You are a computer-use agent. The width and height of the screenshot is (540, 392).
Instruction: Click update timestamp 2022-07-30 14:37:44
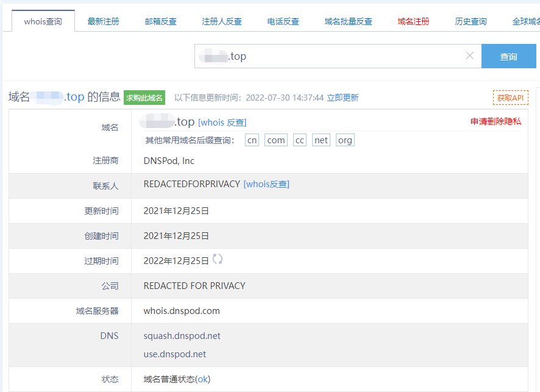click(x=285, y=98)
